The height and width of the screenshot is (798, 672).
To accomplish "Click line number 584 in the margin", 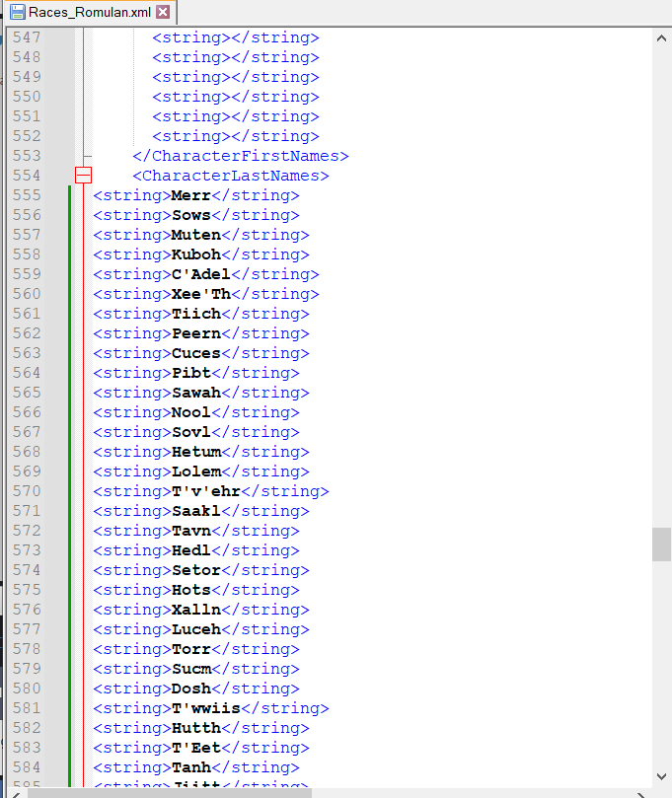I will 27,767.
